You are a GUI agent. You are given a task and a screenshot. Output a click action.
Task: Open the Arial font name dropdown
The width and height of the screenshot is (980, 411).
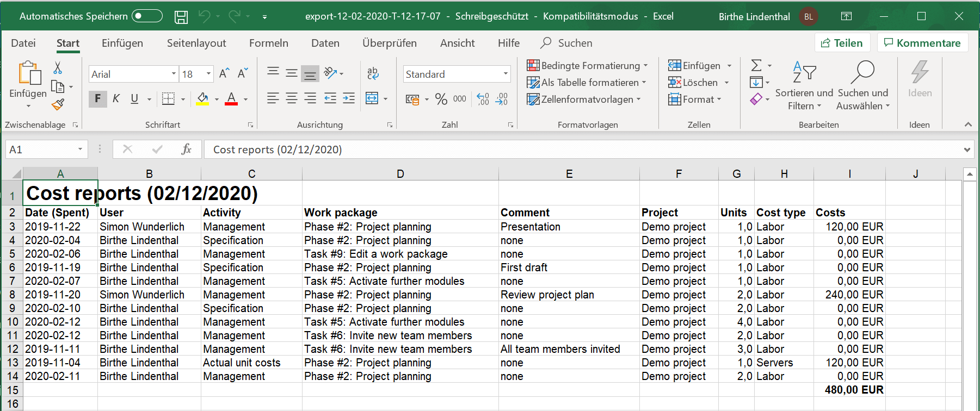(174, 74)
